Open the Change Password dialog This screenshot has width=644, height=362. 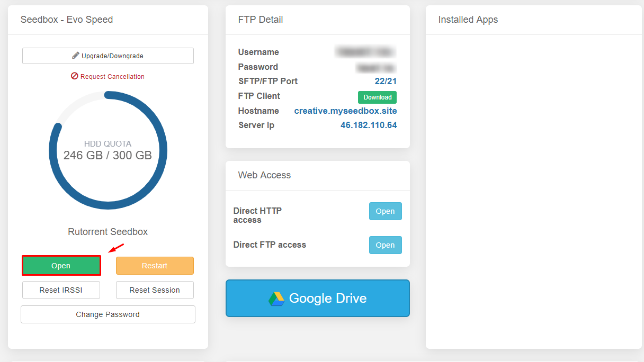108,314
